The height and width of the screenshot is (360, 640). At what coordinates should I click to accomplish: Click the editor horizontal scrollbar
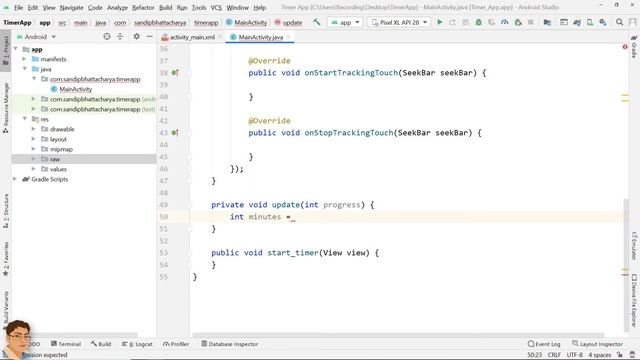point(398,335)
